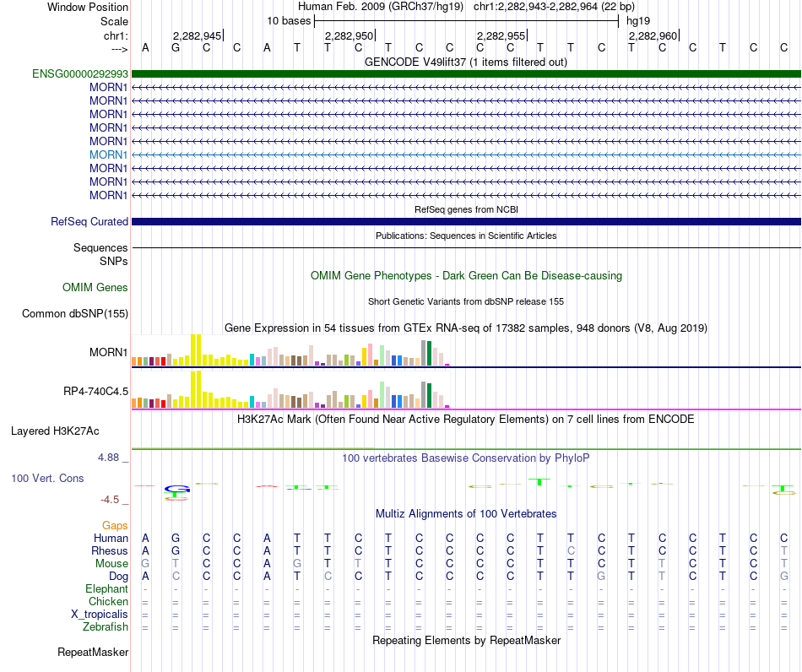The height and width of the screenshot is (672, 802).
Task: Click the ---> sequence direction label
Action: click(120, 49)
